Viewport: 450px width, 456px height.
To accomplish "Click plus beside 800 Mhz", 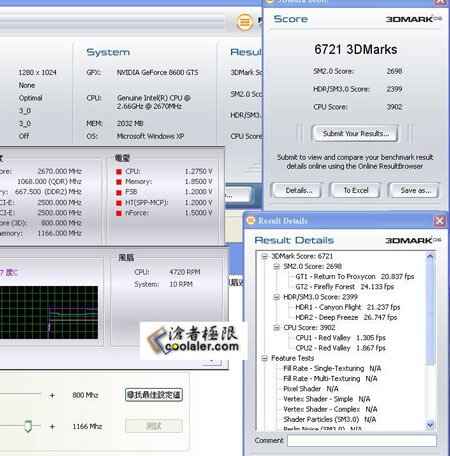I will 52,395.
